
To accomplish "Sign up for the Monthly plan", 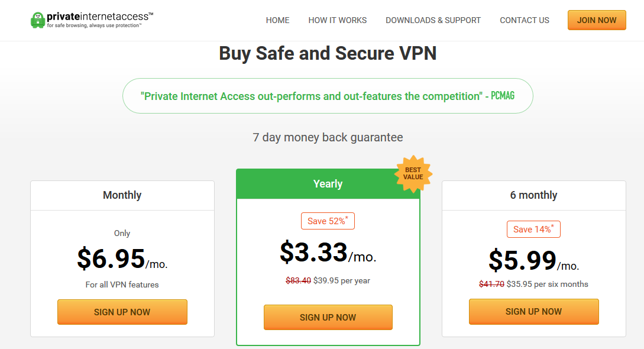I will pyautogui.click(x=122, y=312).
